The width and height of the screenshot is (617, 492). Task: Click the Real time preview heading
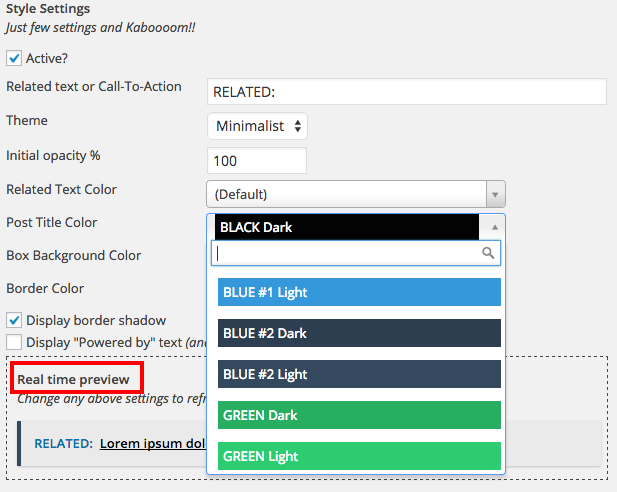click(x=73, y=380)
